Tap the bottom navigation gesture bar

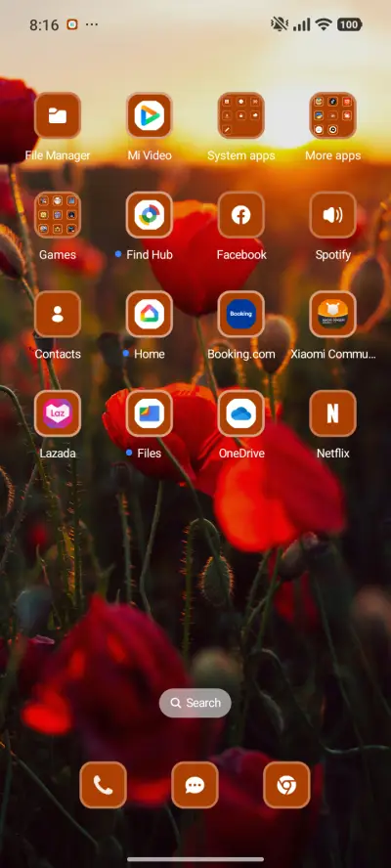pyautogui.click(x=195, y=859)
